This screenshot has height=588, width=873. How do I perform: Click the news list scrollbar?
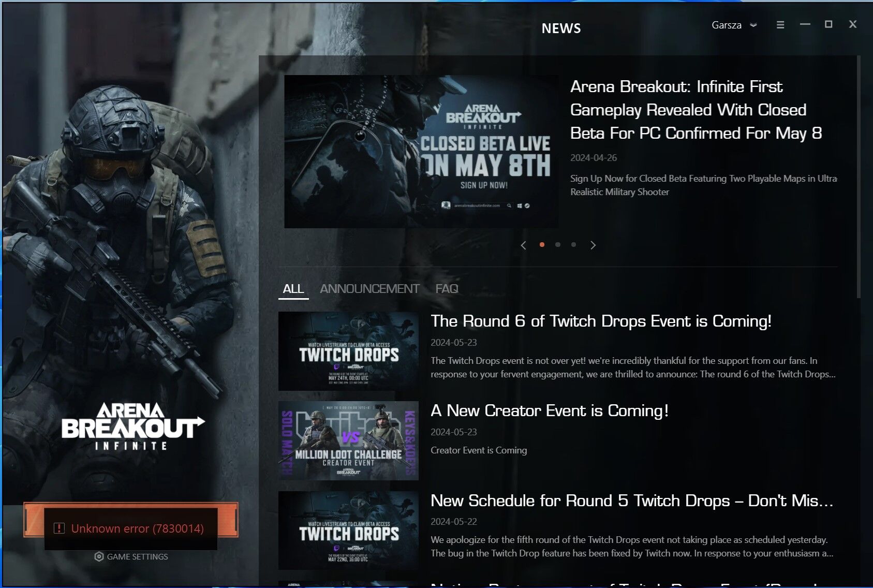[859, 177]
